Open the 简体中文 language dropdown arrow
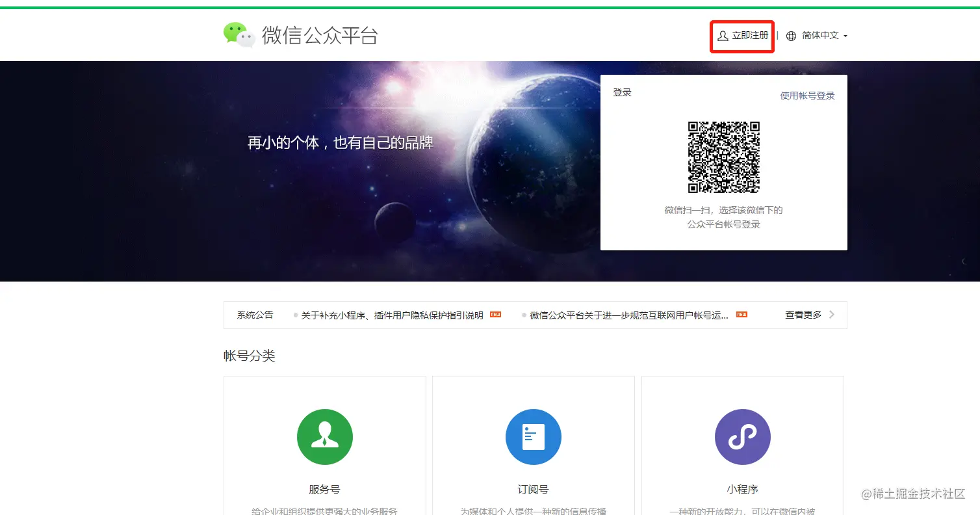This screenshot has height=515, width=980. click(x=845, y=36)
